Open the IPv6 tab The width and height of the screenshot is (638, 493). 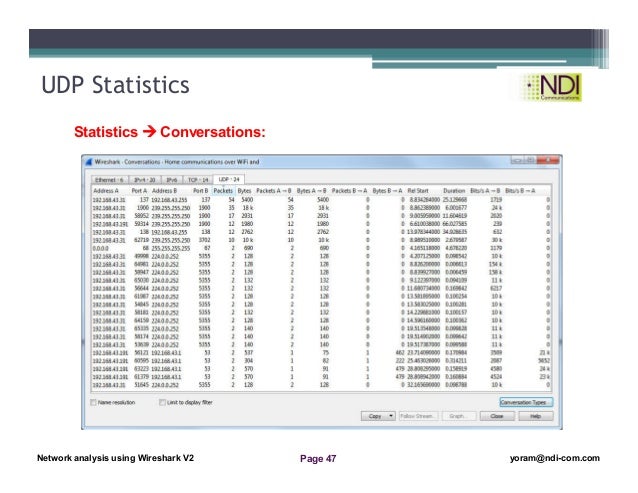tap(171, 180)
